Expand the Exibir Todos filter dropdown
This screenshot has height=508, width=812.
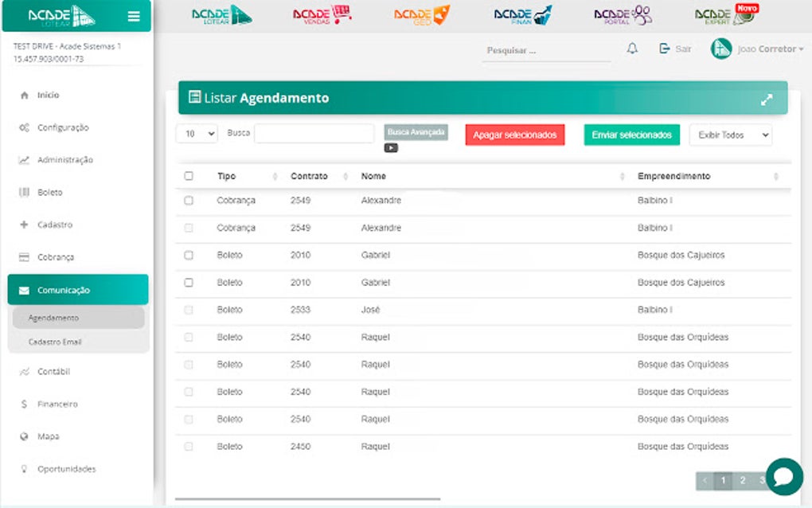click(731, 135)
